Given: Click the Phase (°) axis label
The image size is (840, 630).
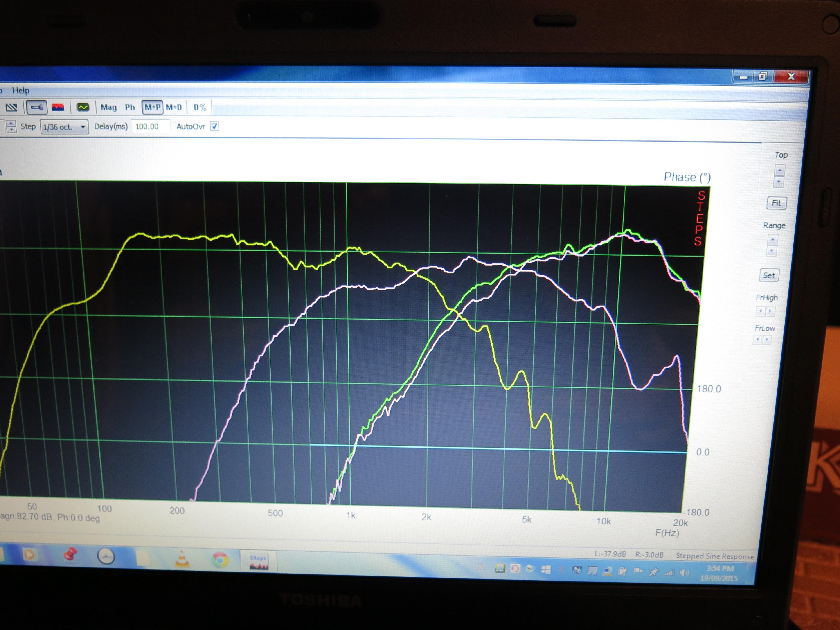Looking at the screenshot, I should pyautogui.click(x=687, y=177).
